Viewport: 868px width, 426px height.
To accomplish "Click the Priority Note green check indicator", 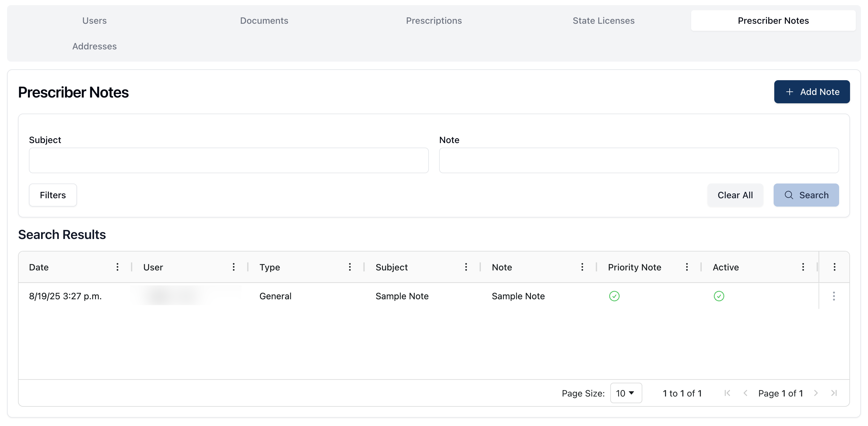I will (614, 296).
